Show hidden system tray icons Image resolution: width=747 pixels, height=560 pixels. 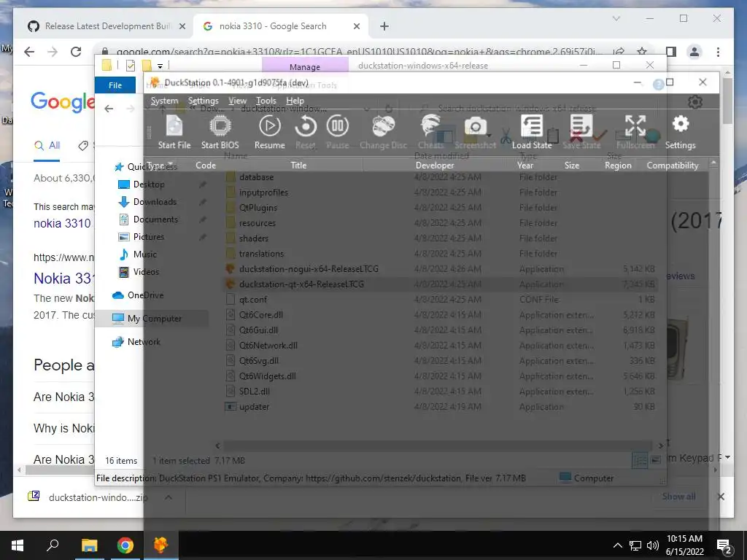tap(617, 545)
